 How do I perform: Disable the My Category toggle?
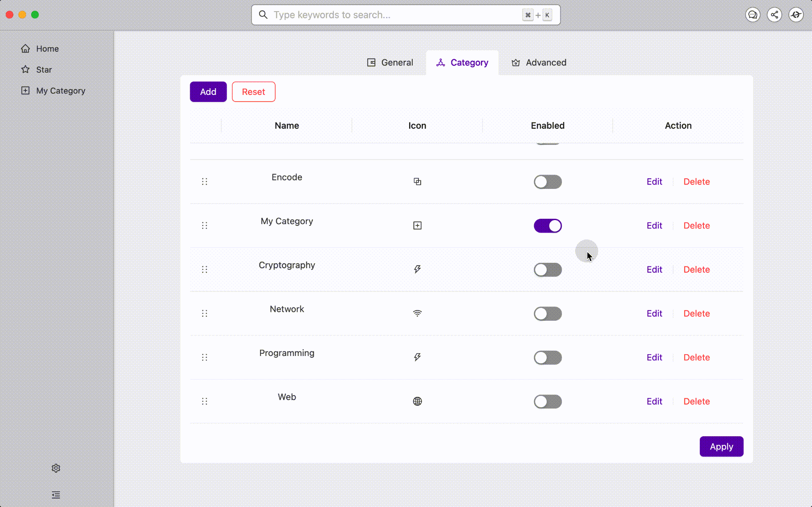coord(548,226)
